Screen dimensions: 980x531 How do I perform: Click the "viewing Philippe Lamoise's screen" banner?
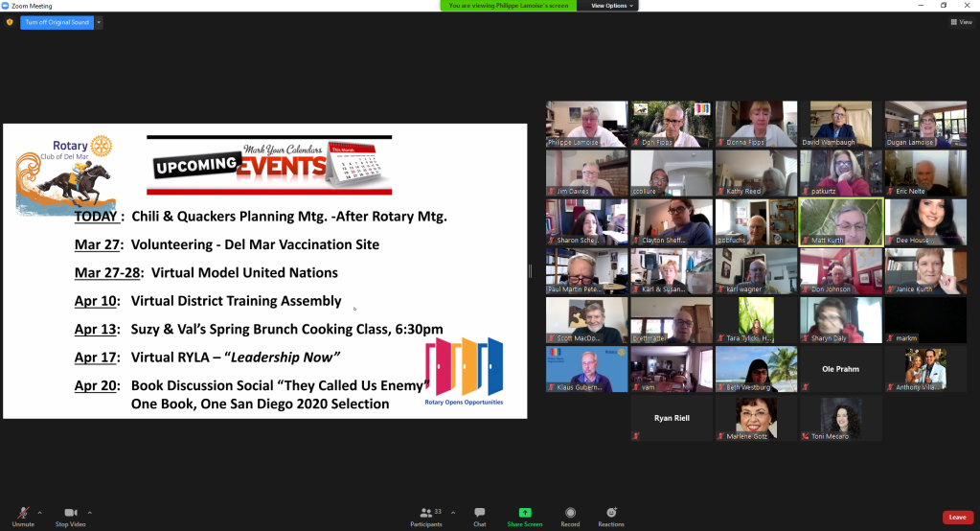(x=509, y=6)
